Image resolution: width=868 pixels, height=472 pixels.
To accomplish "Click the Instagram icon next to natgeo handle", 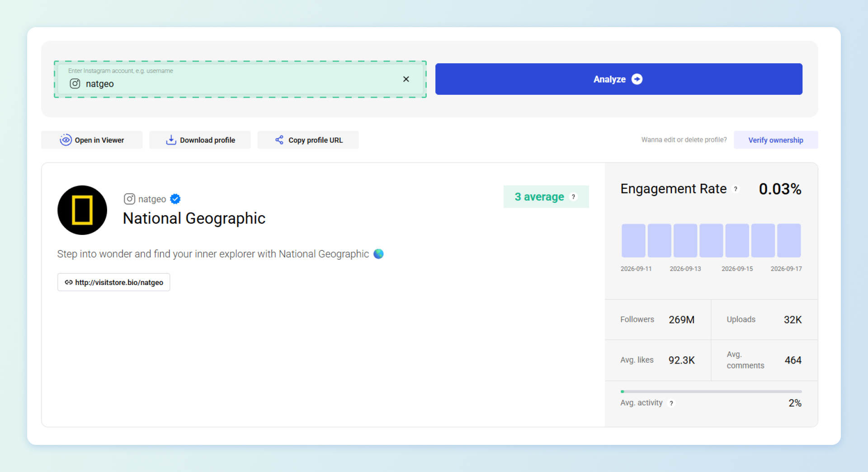I will tap(129, 199).
